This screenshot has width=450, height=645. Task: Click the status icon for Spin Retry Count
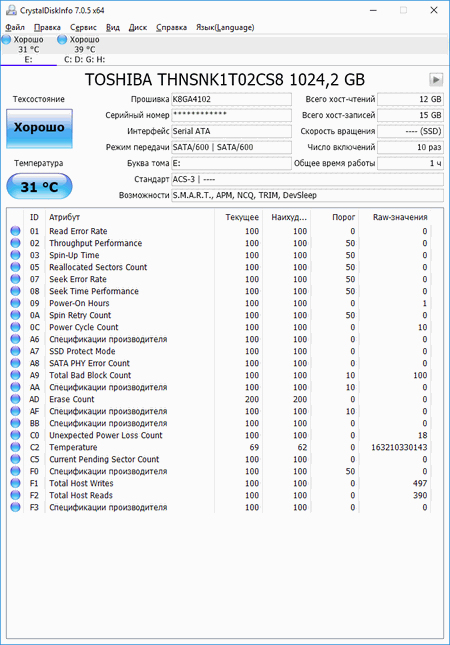(x=15, y=315)
